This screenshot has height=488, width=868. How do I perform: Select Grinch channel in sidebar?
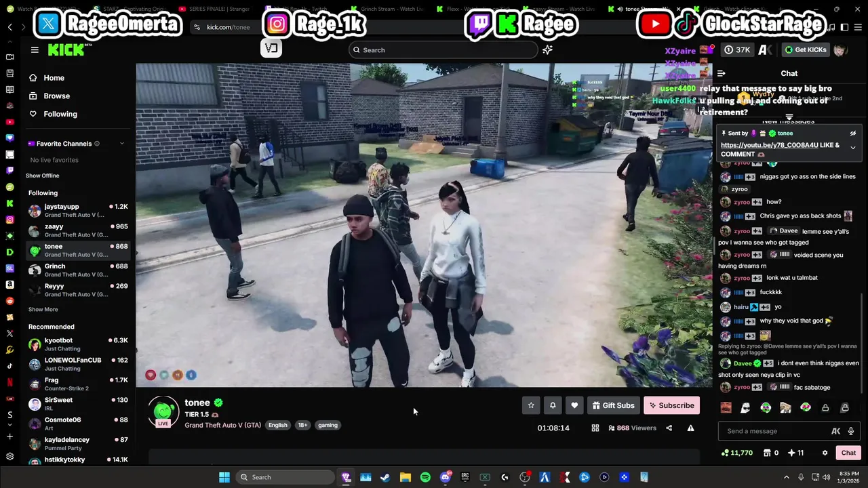[x=78, y=270]
